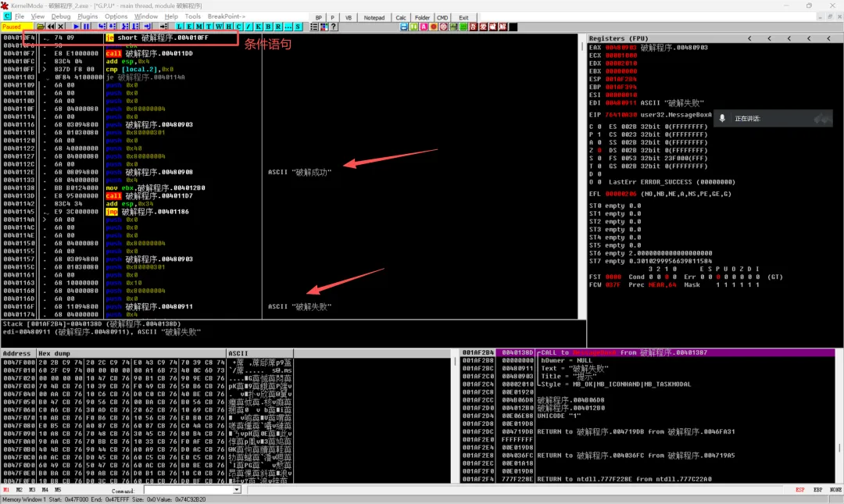Click the rewind restart program icon
The width and height of the screenshot is (844, 504).
(x=51, y=27)
